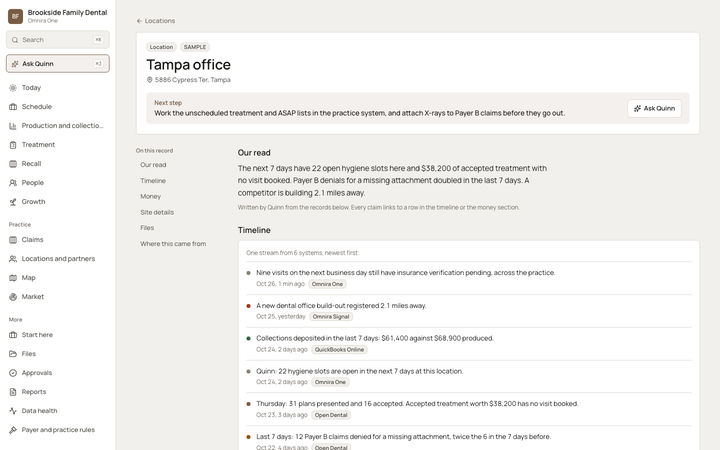Click the Data health pulse icon
This screenshot has width=720, height=450.
click(x=13, y=411)
